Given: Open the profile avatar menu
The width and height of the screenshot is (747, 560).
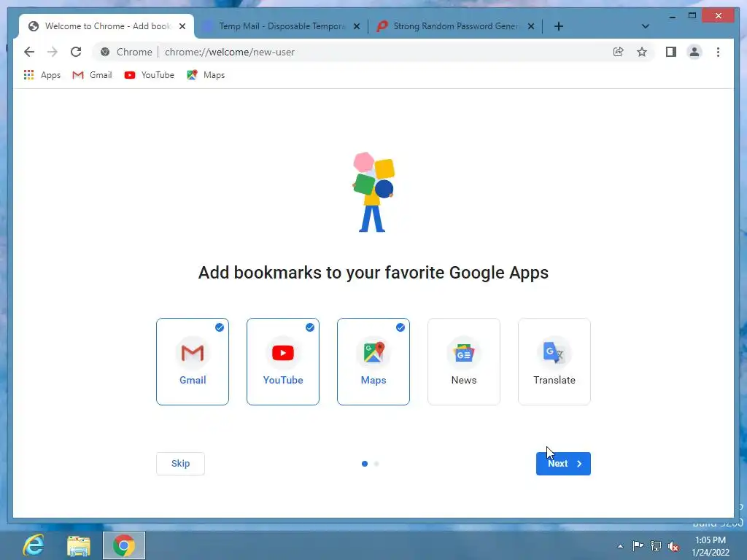Looking at the screenshot, I should coord(694,52).
